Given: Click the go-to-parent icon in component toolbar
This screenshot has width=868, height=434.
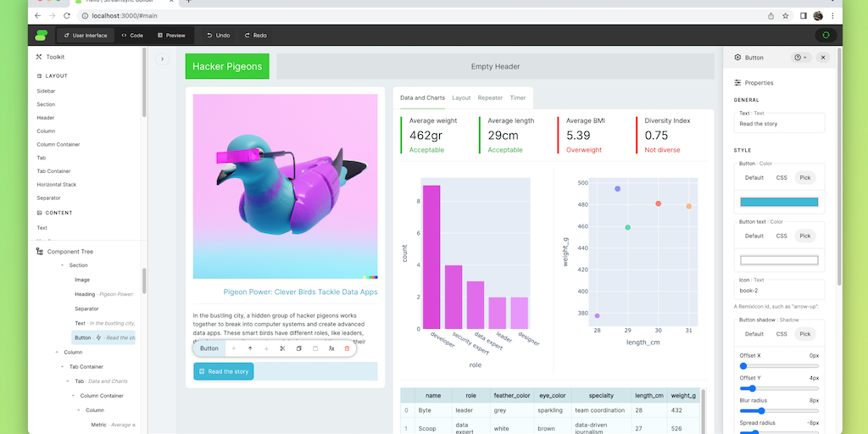Looking at the screenshot, I should click(x=331, y=348).
